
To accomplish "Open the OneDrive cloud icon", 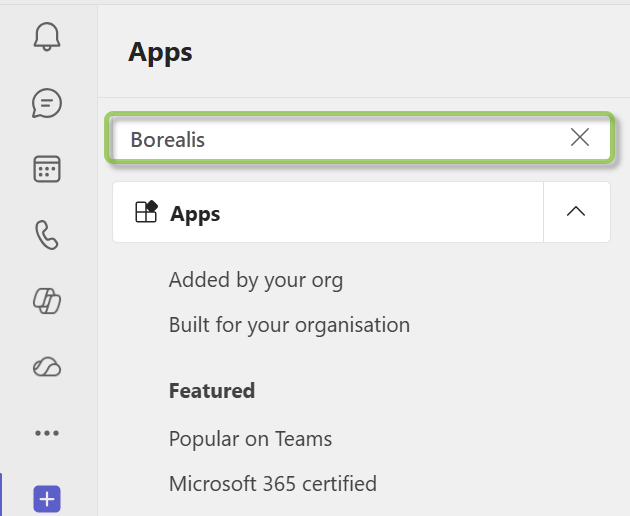I will pyautogui.click(x=47, y=367).
